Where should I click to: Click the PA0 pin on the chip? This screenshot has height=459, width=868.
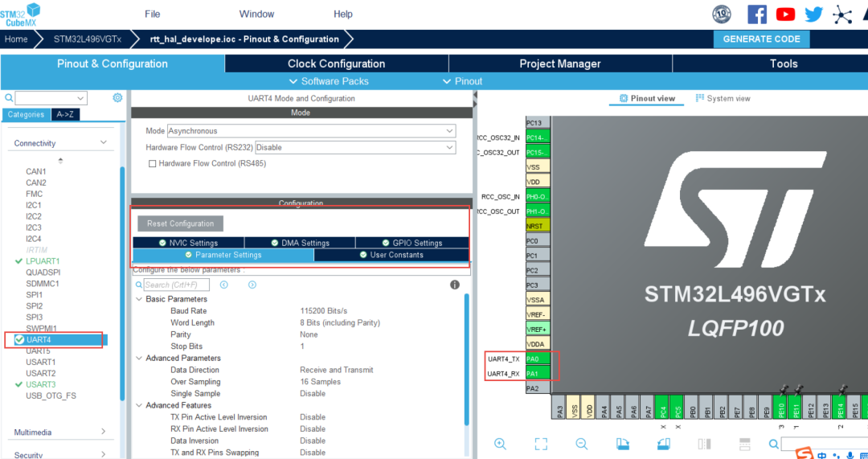coord(538,359)
